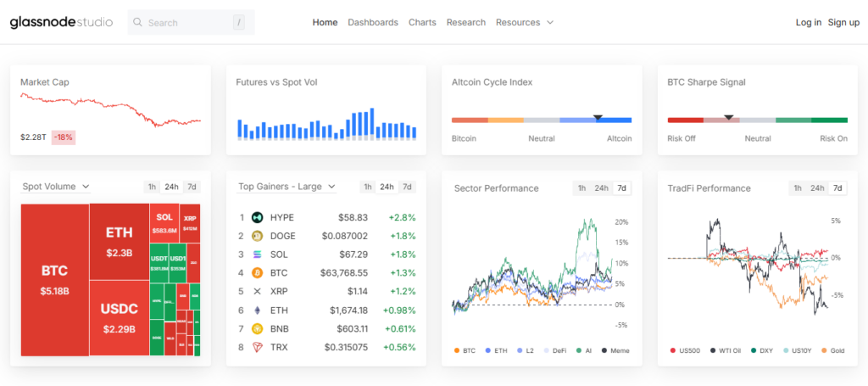Screen dimensions: 868x386
Task: Toggle BTC series in Sector Performance legend
Action: [465, 350]
